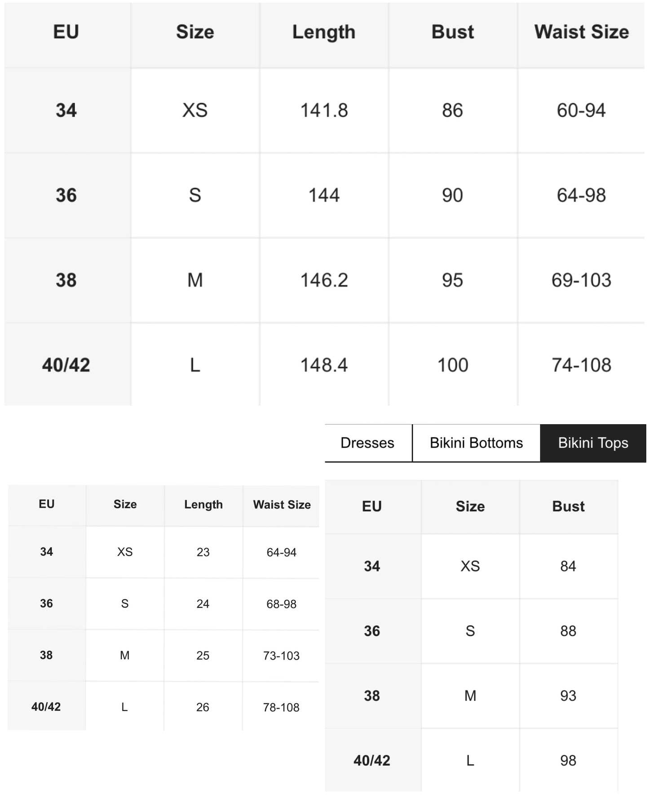Select the 69-103 waist size cell
Screen dimensions: 649x812
pyautogui.click(x=581, y=280)
